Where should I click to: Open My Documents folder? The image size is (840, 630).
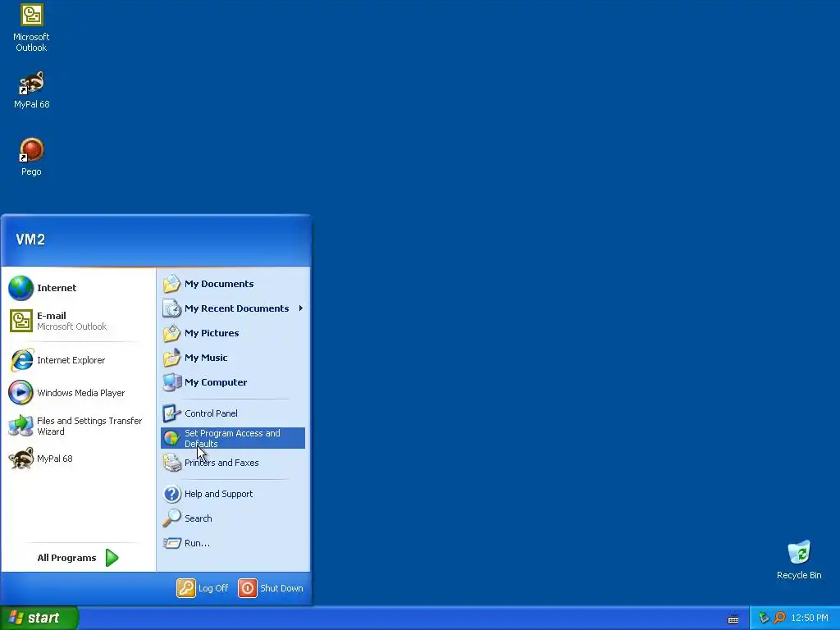point(233,284)
